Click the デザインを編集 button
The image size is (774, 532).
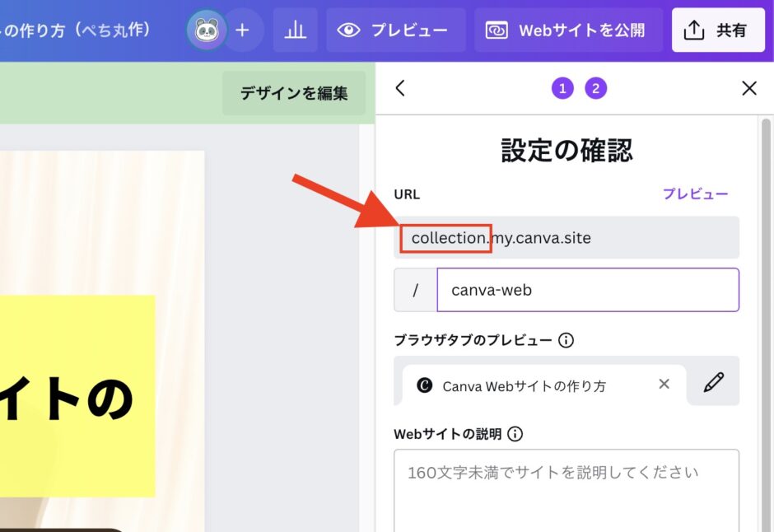tap(294, 93)
